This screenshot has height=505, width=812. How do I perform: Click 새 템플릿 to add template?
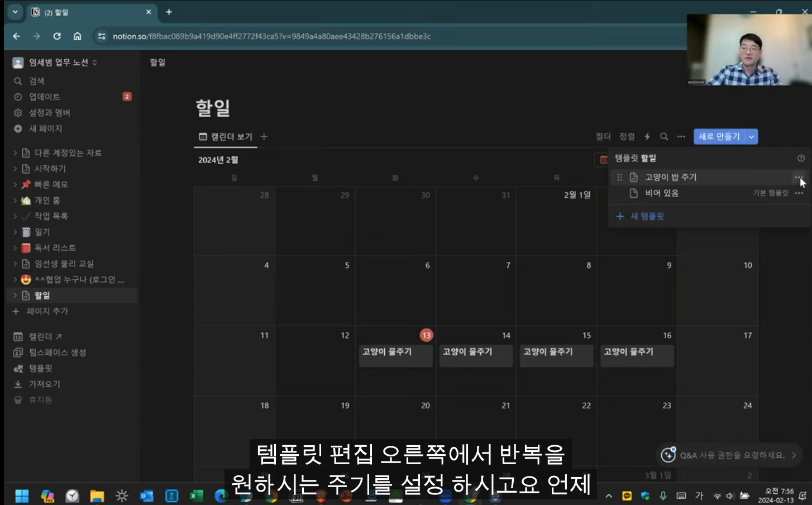tap(640, 217)
